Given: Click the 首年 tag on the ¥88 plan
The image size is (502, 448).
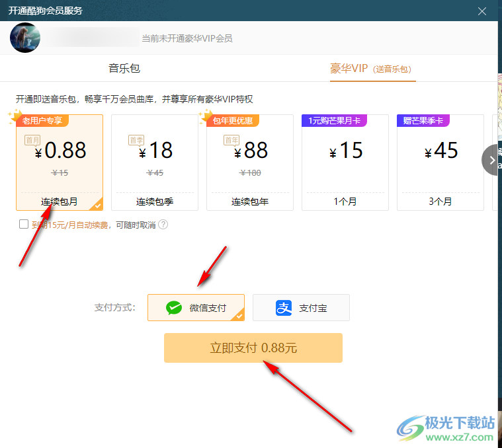Looking at the screenshot, I should tap(231, 140).
